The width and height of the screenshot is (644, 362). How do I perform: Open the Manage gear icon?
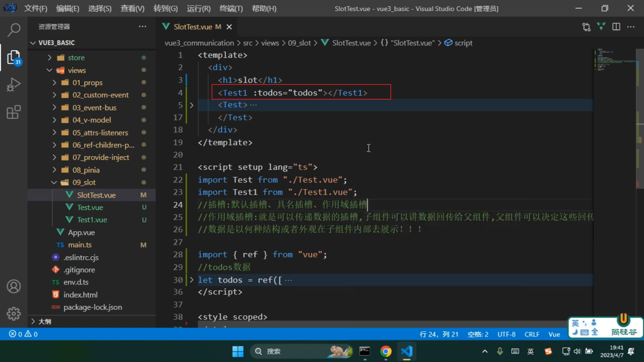(x=13, y=314)
